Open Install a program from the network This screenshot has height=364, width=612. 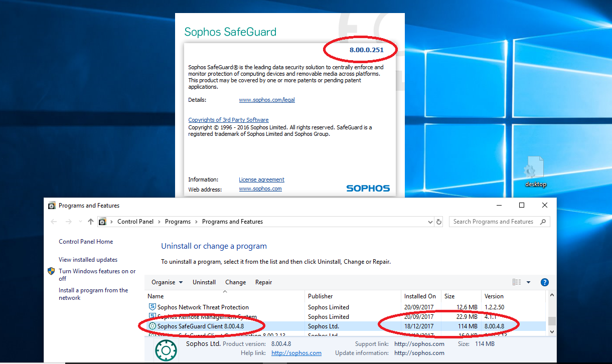(x=93, y=294)
